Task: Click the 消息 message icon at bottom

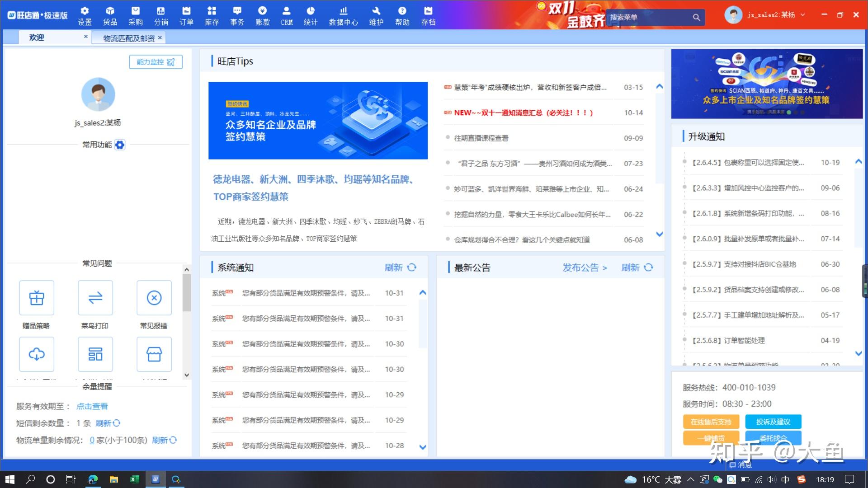Action: (740, 465)
